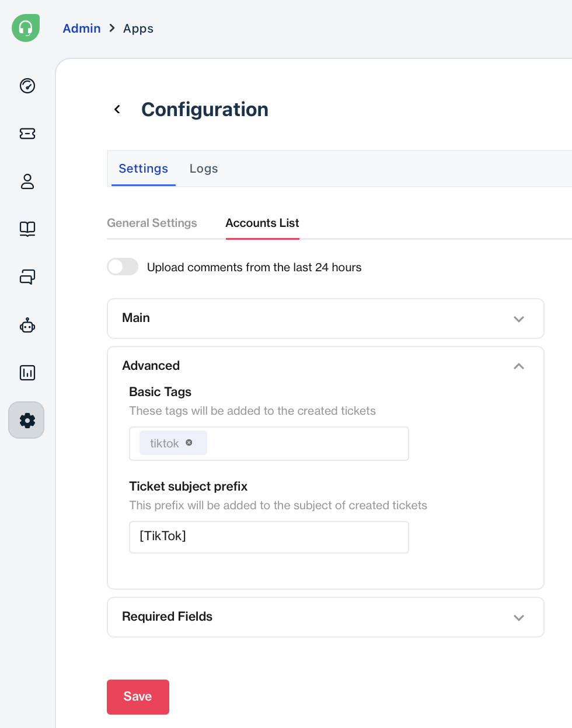The width and height of the screenshot is (572, 728).
Task: Open the bot icon in sidebar
Action: tap(27, 325)
